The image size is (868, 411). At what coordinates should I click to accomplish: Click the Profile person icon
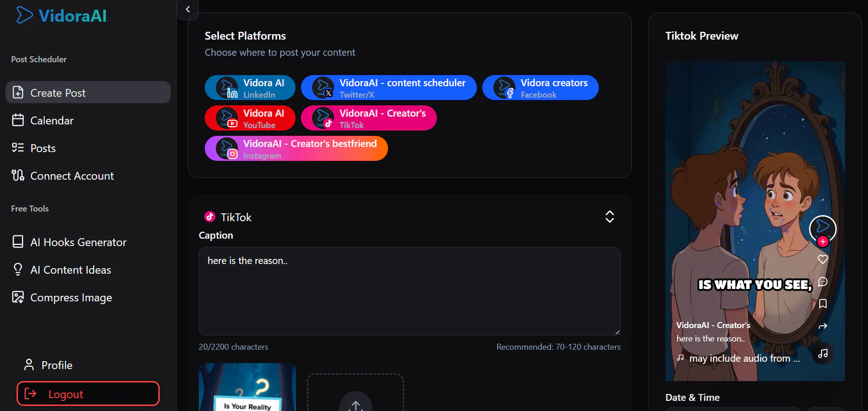[x=29, y=365]
